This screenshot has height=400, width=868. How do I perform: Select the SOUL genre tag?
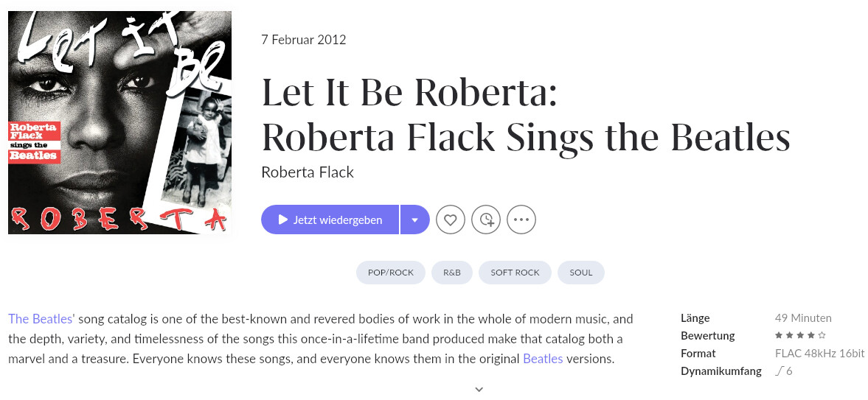pos(580,273)
